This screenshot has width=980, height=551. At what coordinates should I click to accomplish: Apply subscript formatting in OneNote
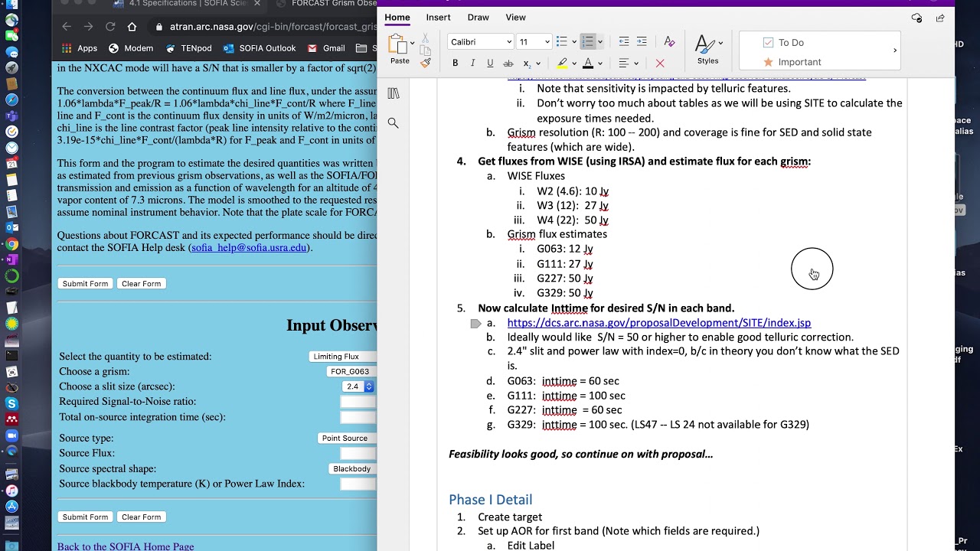(527, 63)
